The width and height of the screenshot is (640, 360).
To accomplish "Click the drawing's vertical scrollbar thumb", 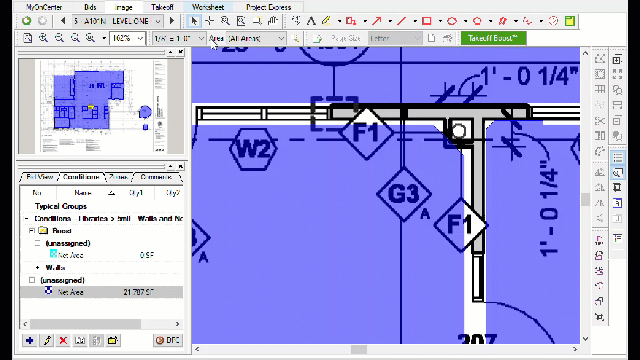I will pyautogui.click(x=585, y=200).
